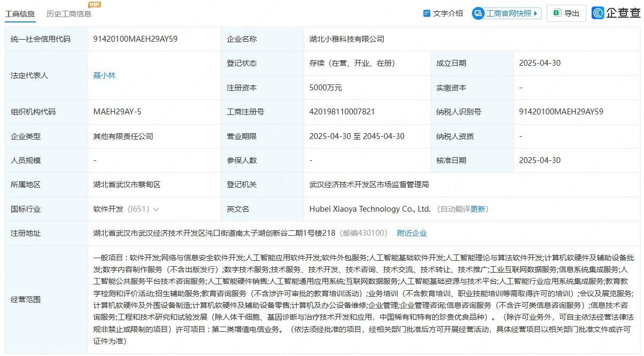The width and height of the screenshot is (644, 356).
Task: Click the 企查查 logo
Action: 616,13
